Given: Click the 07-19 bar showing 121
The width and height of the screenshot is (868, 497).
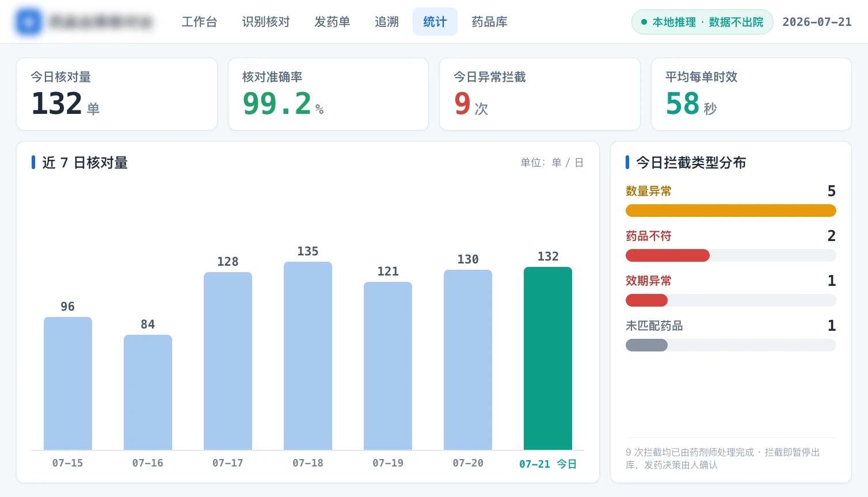Looking at the screenshot, I should 388,366.
